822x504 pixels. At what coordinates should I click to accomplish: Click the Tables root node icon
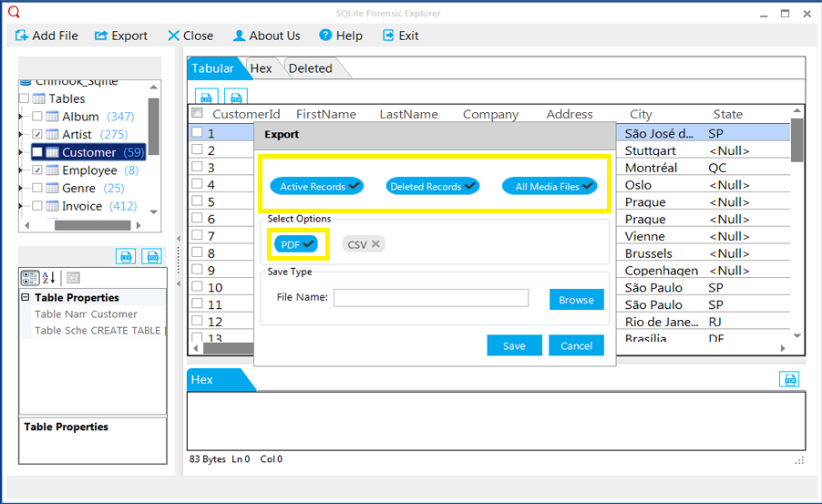coord(39,98)
